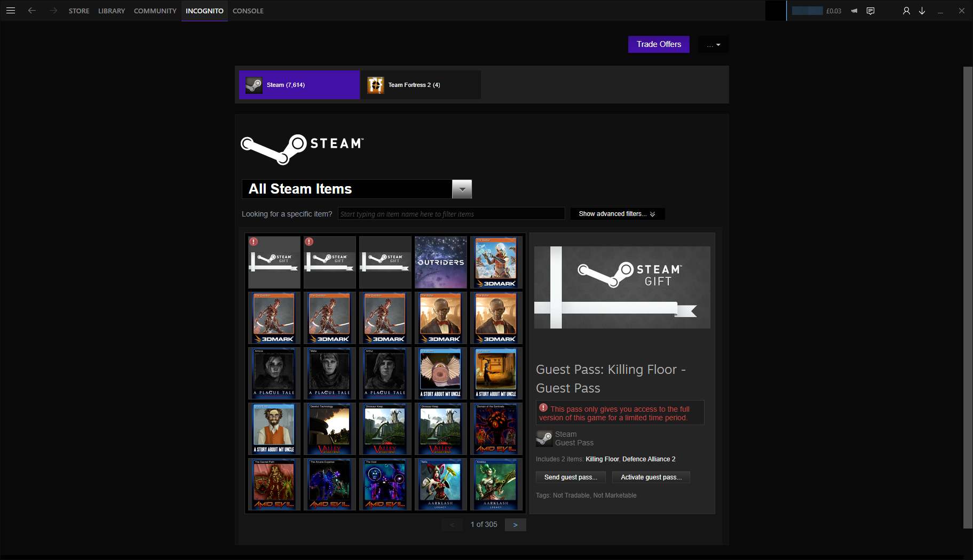This screenshot has height=560, width=973.
Task: Open the downloads icon
Action: coord(922,11)
